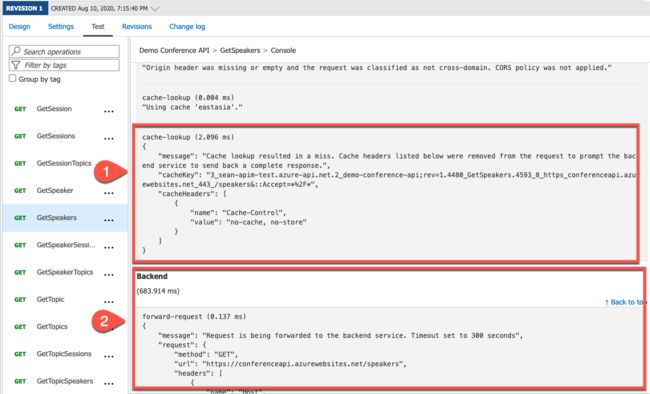
Task: Click the "method": "GET" line
Action: tap(206, 354)
